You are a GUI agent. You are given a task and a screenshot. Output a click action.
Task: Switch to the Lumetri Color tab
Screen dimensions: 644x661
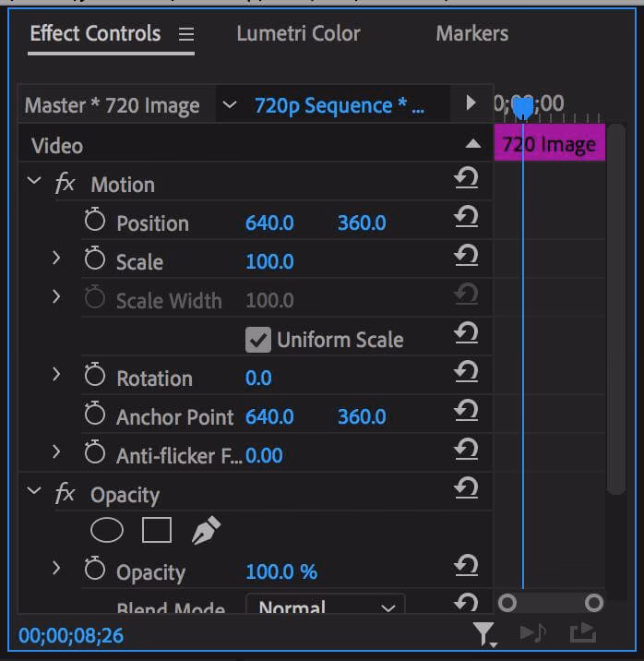298,34
